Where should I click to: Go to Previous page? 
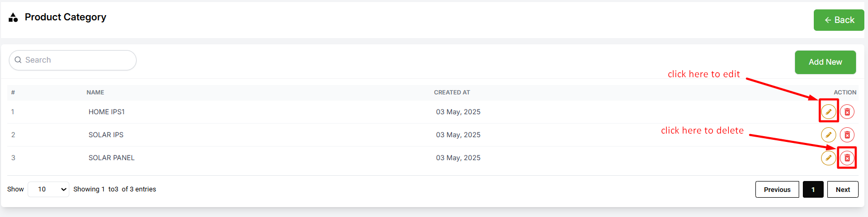[x=777, y=189]
